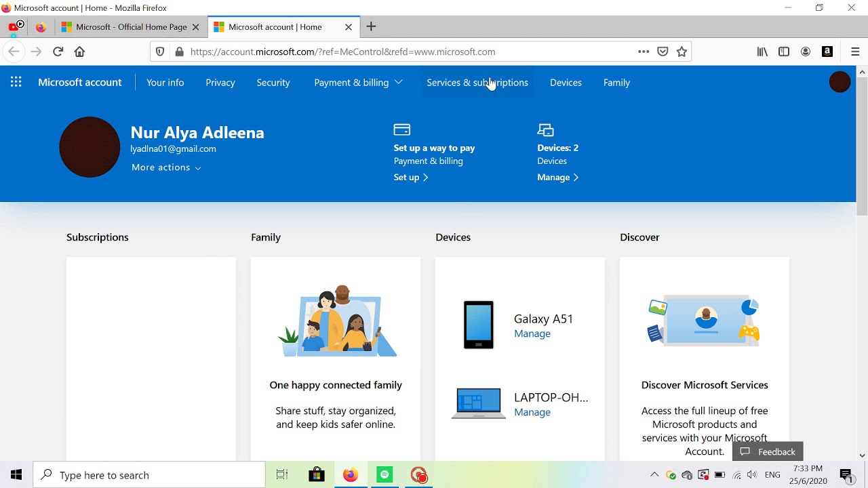868x488 pixels.
Task: Click the devices icon above Devices: 2
Action: 546,129
